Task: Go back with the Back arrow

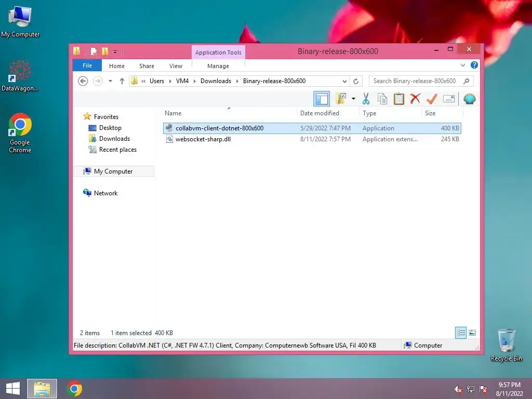Action: tap(83, 81)
